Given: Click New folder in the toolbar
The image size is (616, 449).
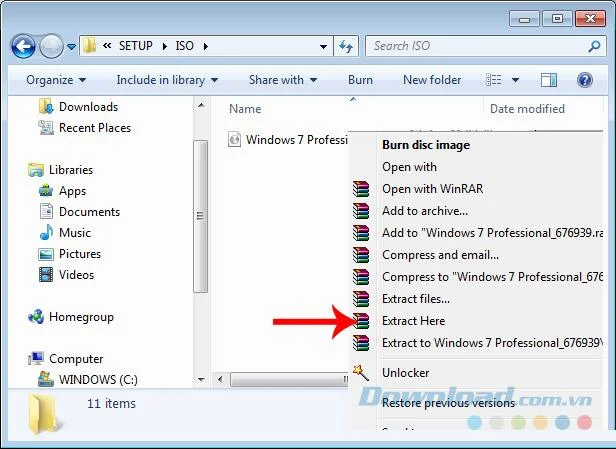Looking at the screenshot, I should tap(432, 80).
